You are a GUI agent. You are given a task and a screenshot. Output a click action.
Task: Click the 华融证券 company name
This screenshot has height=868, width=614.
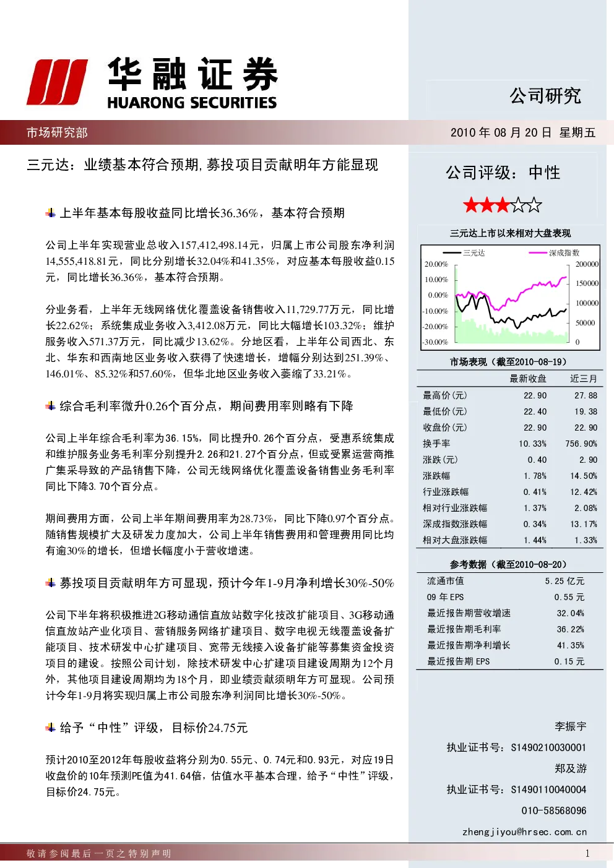192,74
